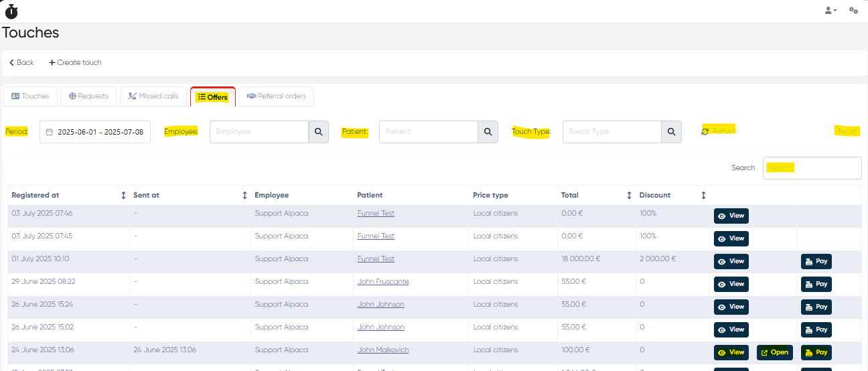Image resolution: width=868 pixels, height=371 pixels.
Task: Click the Refresh button
Action: 718,131
